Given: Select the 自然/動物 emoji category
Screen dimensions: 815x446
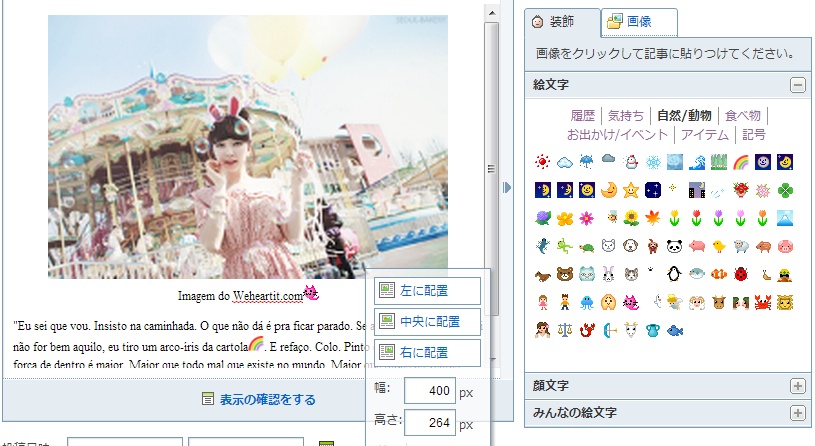Looking at the screenshot, I should click(x=684, y=115).
